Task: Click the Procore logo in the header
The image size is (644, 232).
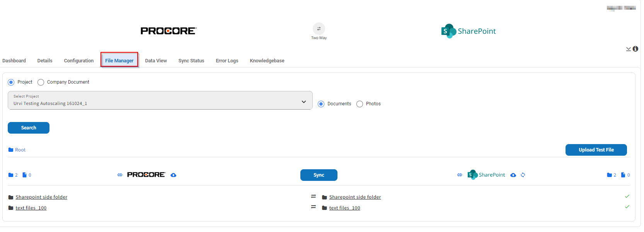Action: tap(169, 31)
